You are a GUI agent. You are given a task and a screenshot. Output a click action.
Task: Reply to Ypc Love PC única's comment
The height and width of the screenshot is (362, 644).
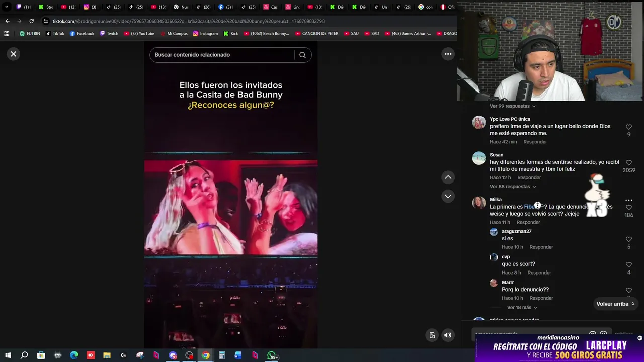[x=535, y=142]
